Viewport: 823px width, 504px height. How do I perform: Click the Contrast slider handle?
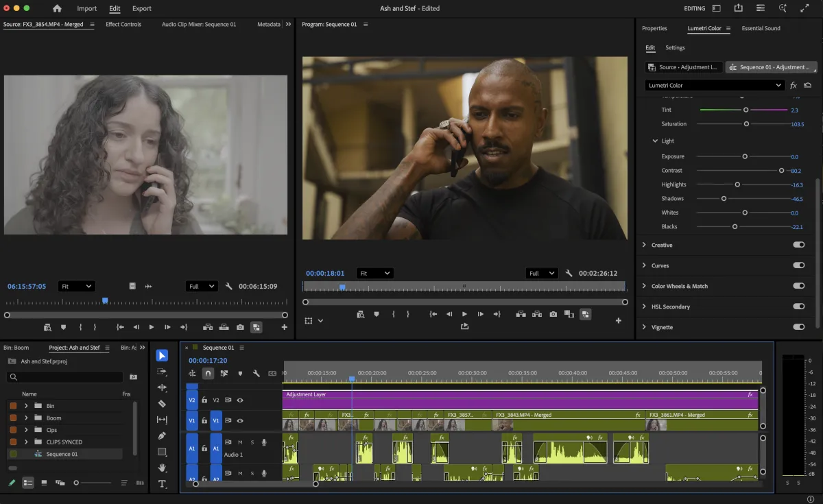[x=781, y=170]
